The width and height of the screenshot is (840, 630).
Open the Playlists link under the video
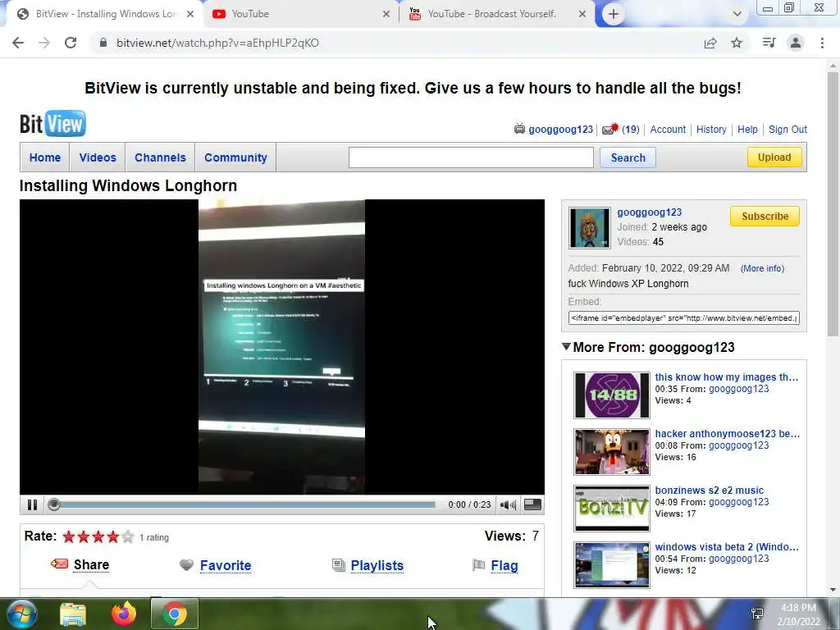point(377,565)
